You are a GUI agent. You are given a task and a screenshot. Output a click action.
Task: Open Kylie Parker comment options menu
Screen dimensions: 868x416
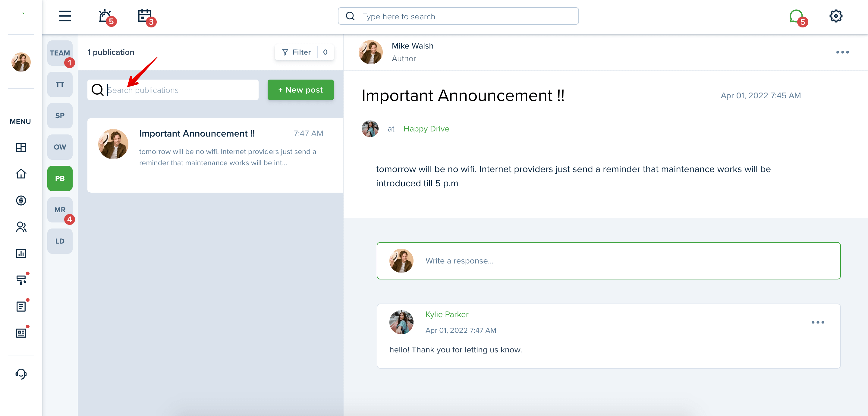[817, 322]
